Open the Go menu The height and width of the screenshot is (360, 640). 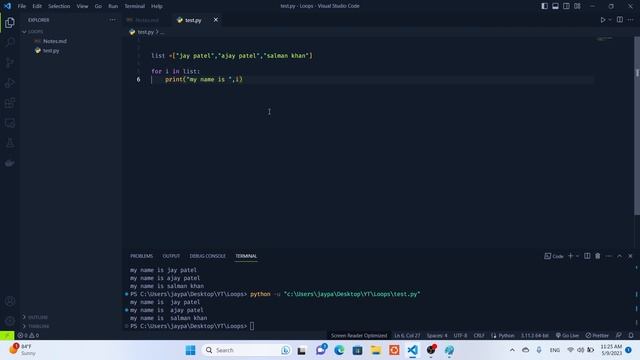click(x=98, y=6)
